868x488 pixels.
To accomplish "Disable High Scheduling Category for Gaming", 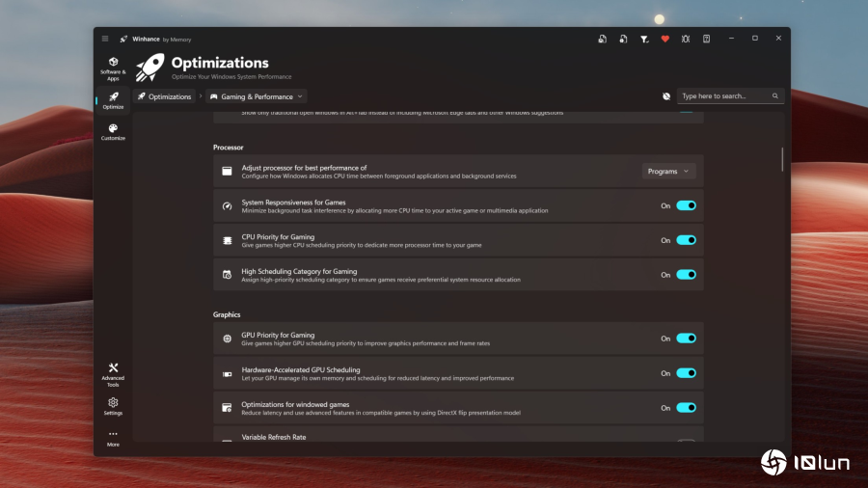I will [x=686, y=275].
